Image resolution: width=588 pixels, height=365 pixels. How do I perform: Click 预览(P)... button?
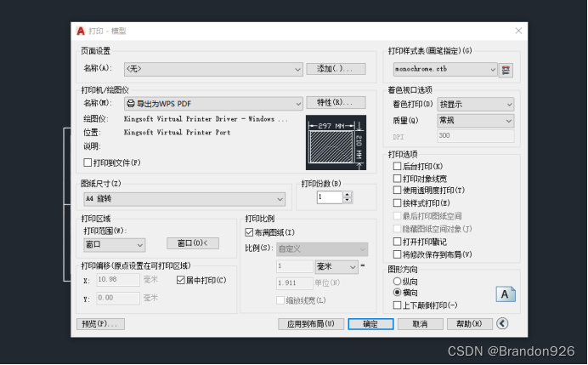tap(100, 324)
